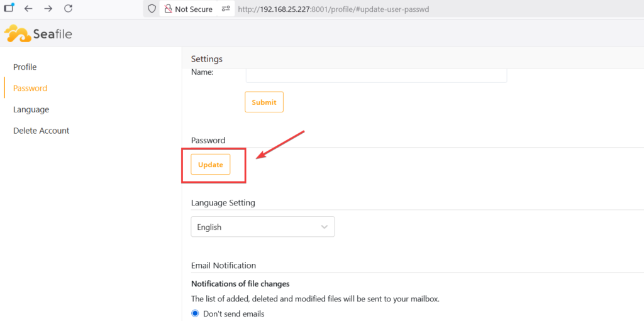This screenshot has width=644, height=321.
Task: Open Delete Account in the sidebar
Action: click(x=42, y=131)
